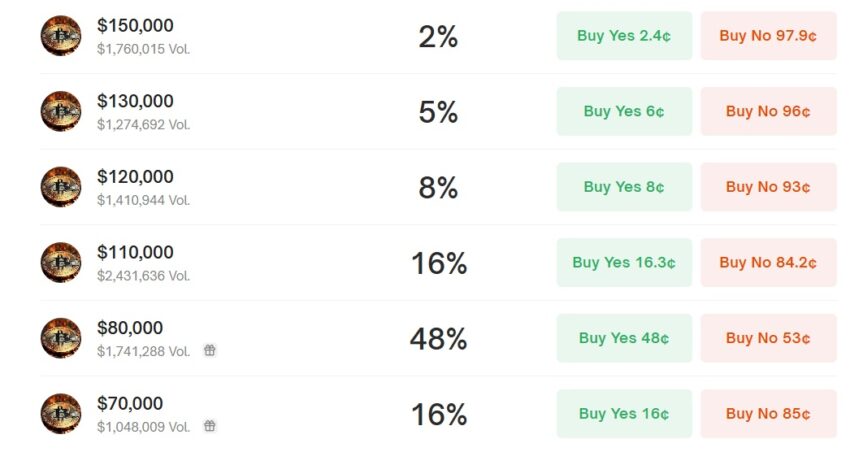Buy No at 97.9¢ for $150,000
The width and height of the screenshot is (850, 452).
tap(768, 36)
